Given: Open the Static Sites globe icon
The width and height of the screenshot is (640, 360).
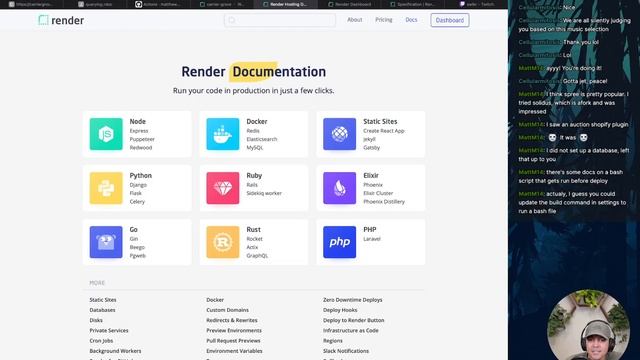Looking at the screenshot, I should click(340, 134).
